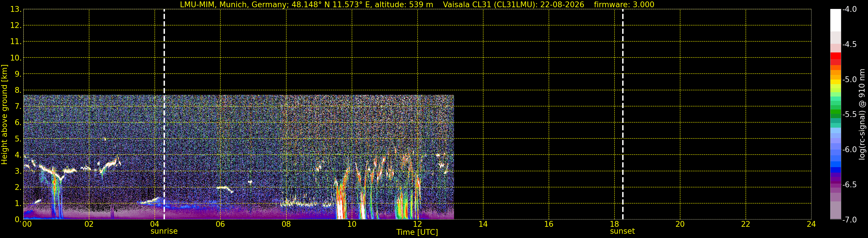868x238 pixels.
Task: Click the 'sunrise' label below the axis
Action: [x=164, y=231]
